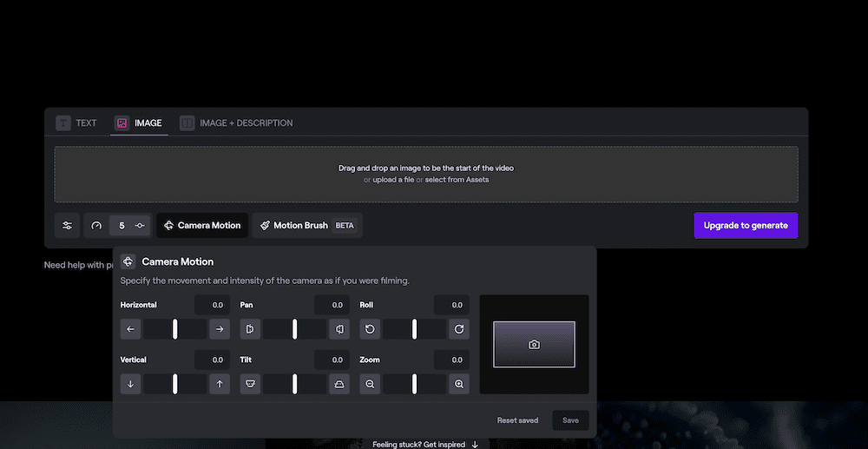Click the tilt down icon
The height and width of the screenshot is (449, 868).
[x=250, y=384]
